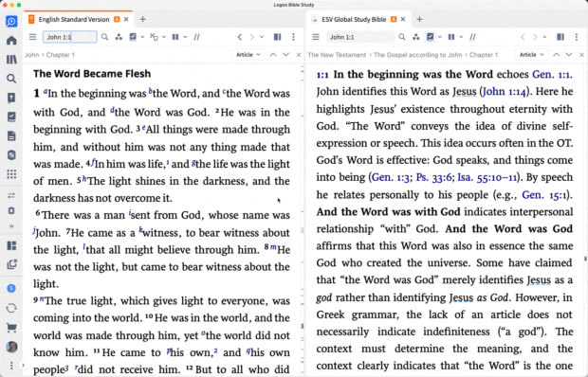Click the orange badge on ESV Global Study Bible tab
The height and width of the screenshot is (377, 588).
coord(394,20)
